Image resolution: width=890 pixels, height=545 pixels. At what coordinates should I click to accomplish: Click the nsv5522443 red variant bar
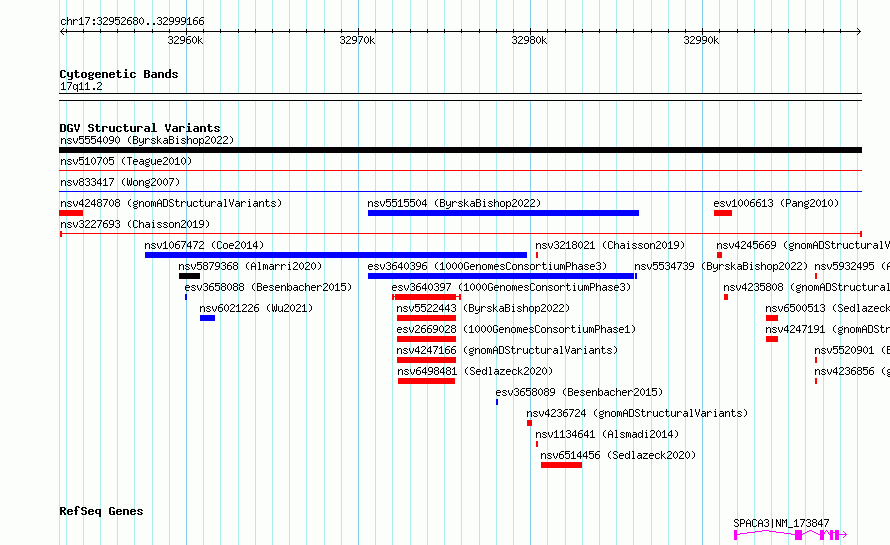[x=426, y=318]
